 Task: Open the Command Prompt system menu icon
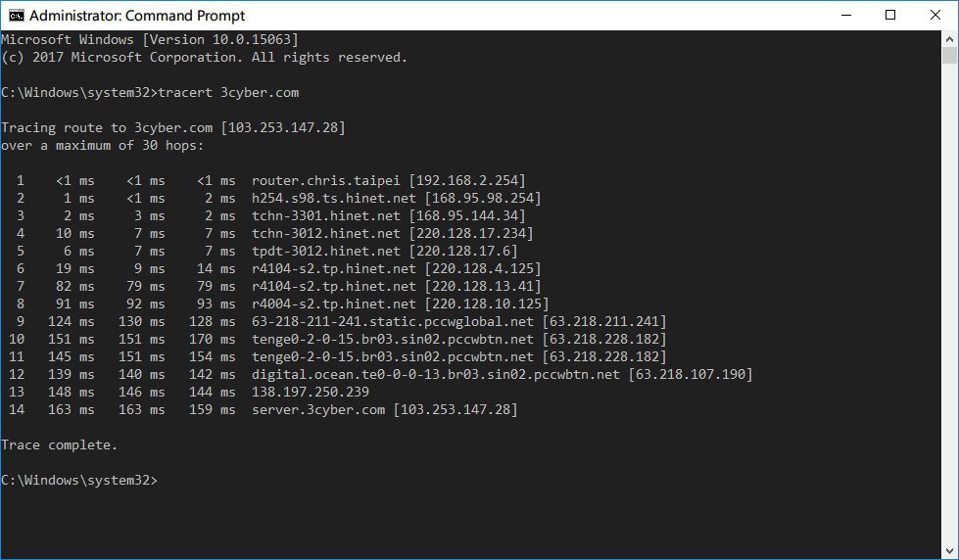(15, 16)
